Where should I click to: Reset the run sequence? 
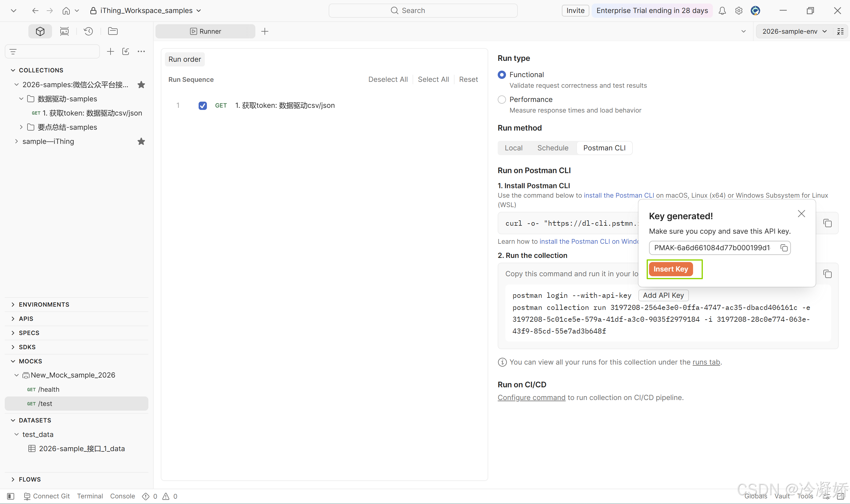pos(468,79)
